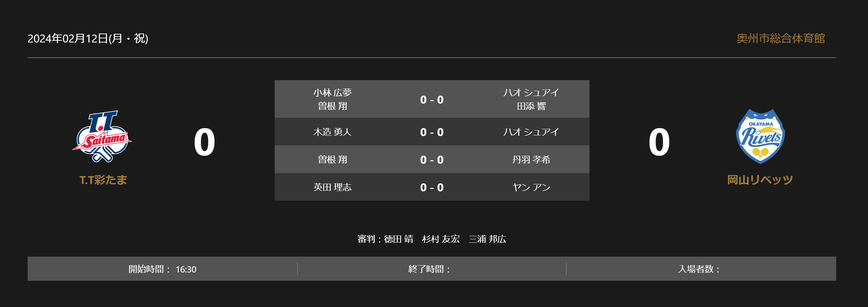Screen dimensions: 868x307
Task: Click the 審判 referee names line
Action: tap(432, 239)
